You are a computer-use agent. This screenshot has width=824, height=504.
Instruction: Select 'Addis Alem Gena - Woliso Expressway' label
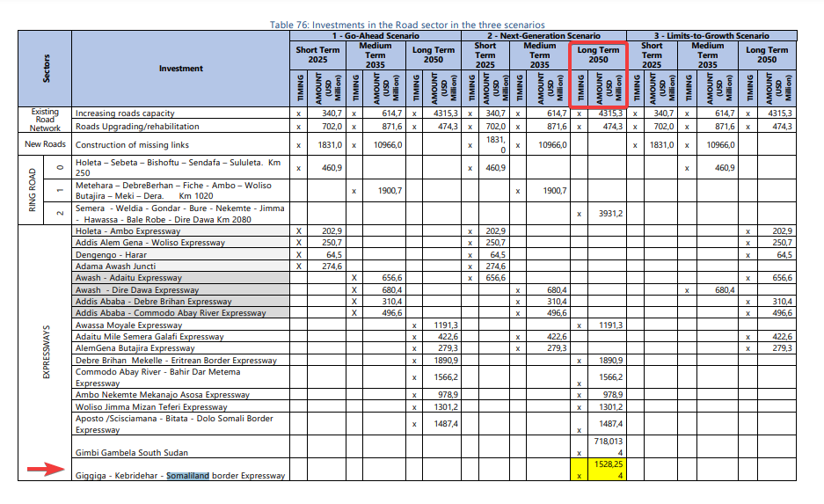(149, 242)
